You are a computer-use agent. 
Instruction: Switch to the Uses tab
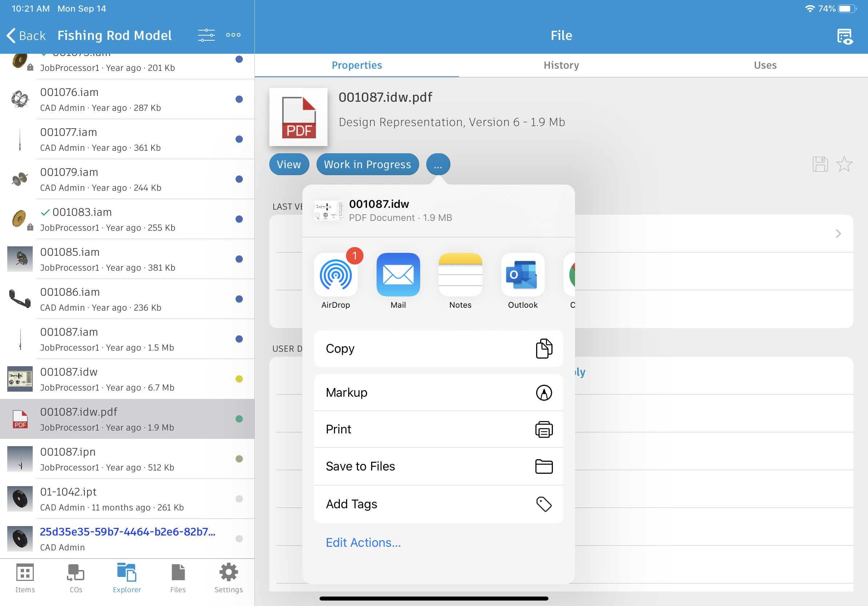click(x=765, y=65)
